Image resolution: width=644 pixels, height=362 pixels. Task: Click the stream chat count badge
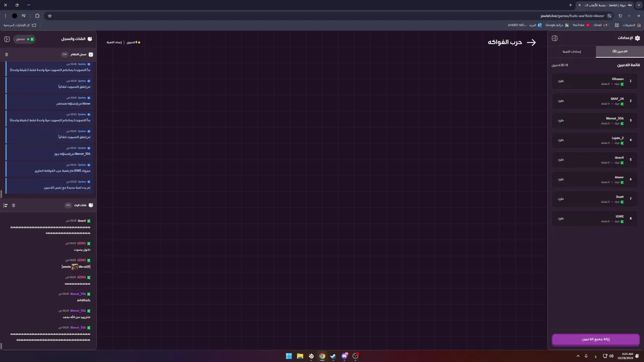(68, 205)
